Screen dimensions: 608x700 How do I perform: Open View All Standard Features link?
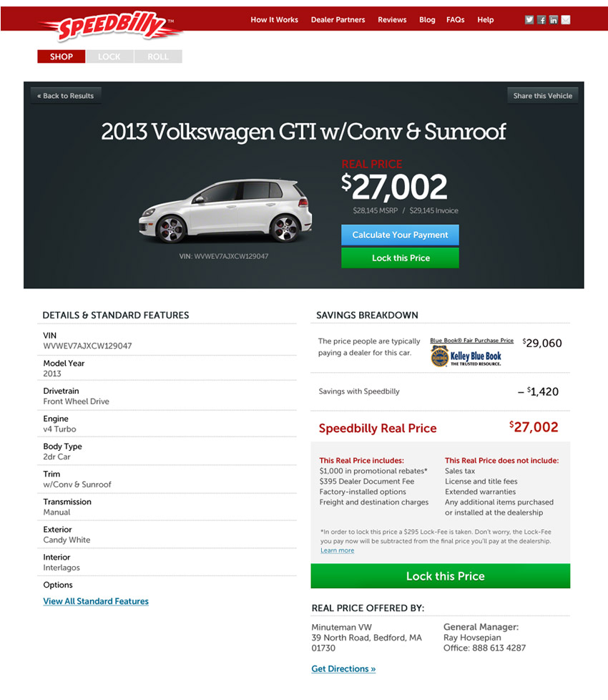(96, 601)
